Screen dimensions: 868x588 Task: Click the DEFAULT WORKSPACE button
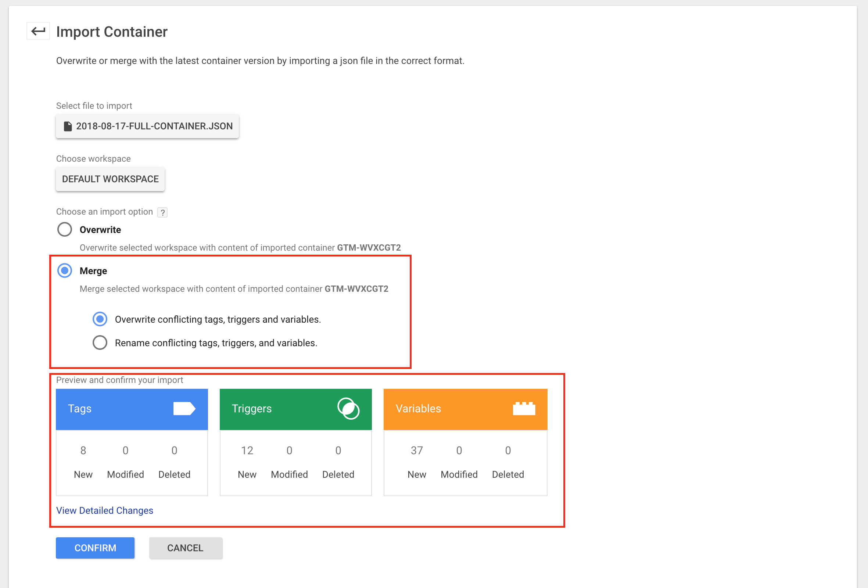coord(110,179)
